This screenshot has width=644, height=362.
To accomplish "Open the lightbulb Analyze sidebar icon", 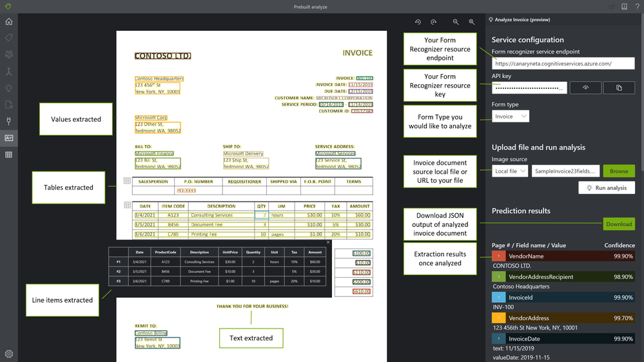I will coord(8,88).
